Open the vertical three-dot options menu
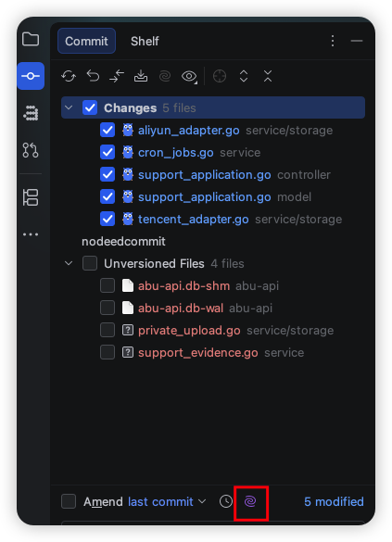The width and height of the screenshot is (392, 542). click(333, 41)
